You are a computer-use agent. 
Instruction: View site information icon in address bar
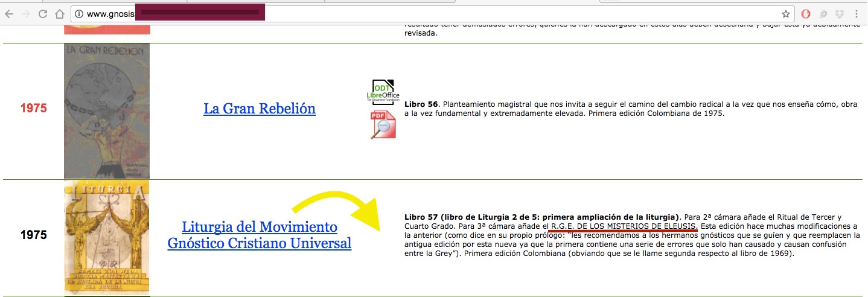coord(80,14)
